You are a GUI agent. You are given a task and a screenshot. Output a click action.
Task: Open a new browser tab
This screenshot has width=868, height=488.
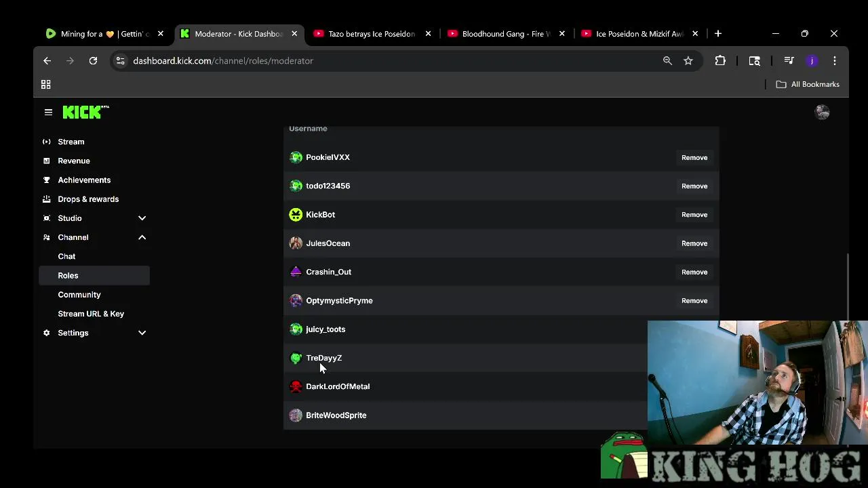point(718,34)
